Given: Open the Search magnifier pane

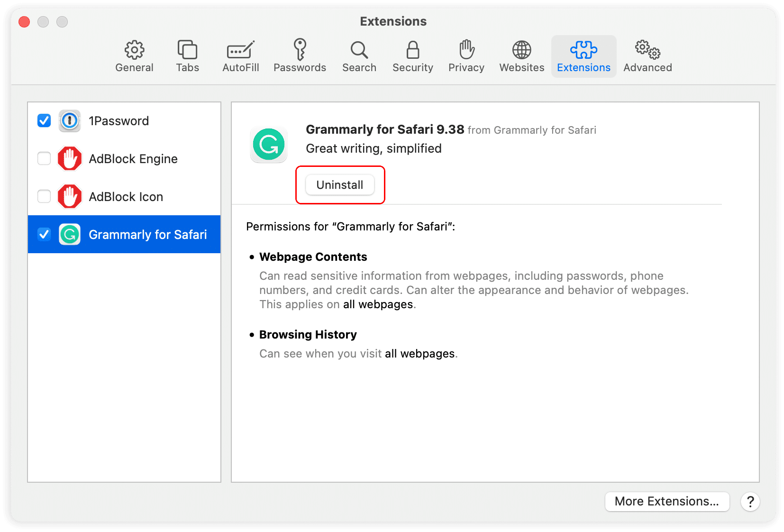Looking at the screenshot, I should pyautogui.click(x=359, y=56).
